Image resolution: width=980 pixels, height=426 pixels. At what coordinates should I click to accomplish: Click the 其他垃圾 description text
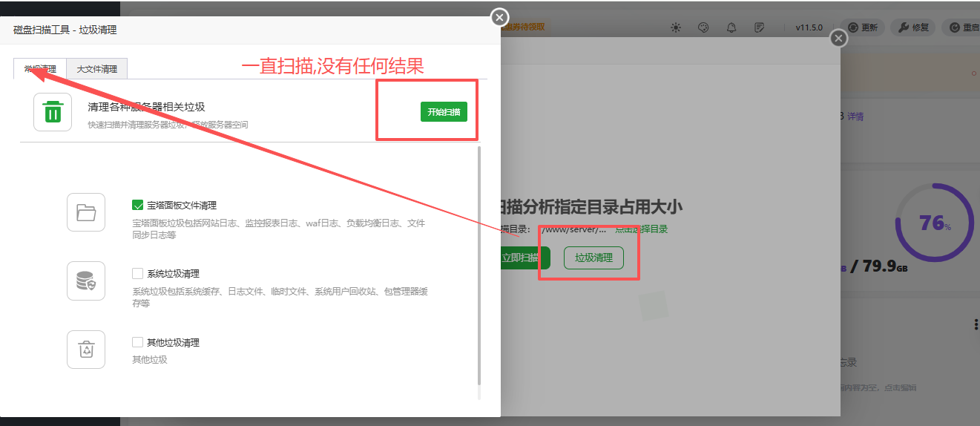(149, 359)
